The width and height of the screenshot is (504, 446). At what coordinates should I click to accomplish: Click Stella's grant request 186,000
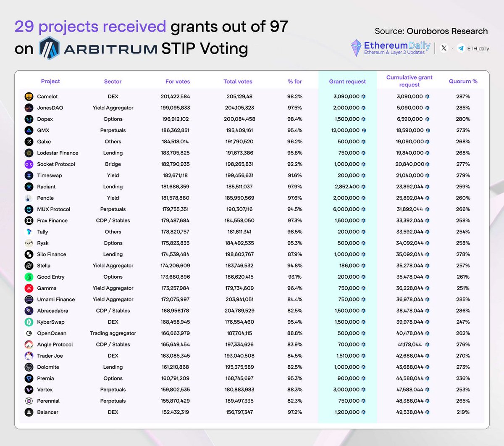point(349,266)
